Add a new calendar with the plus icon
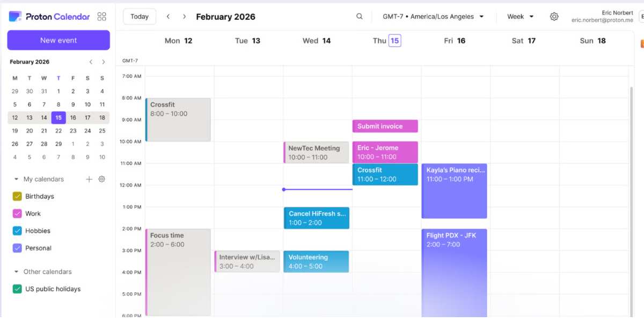The height and width of the screenshot is (322, 644). [89, 179]
